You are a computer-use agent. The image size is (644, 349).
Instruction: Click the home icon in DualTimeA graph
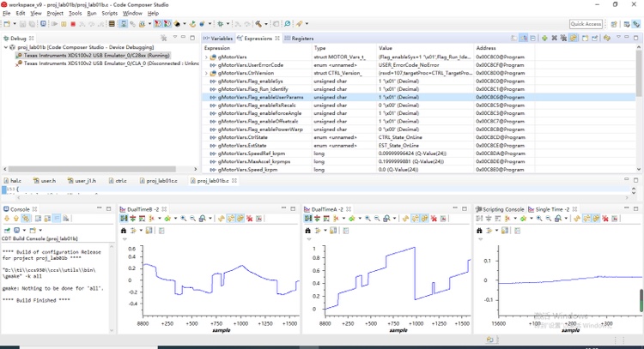pos(308,231)
